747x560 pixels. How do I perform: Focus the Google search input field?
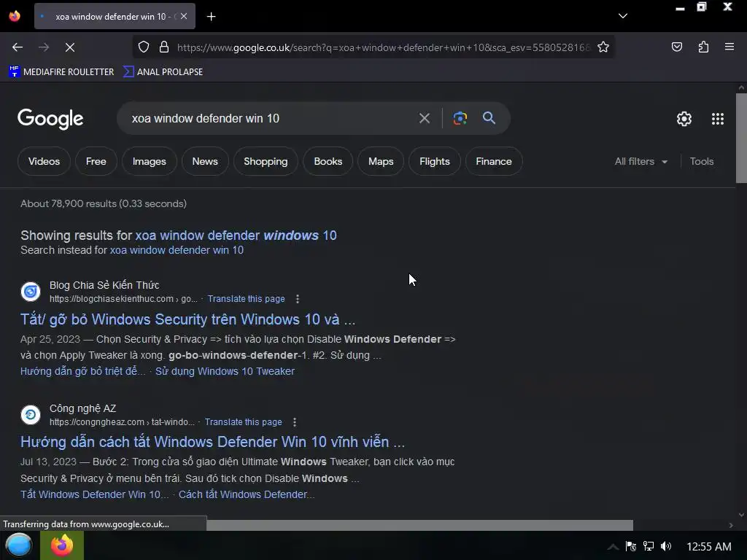click(x=269, y=119)
